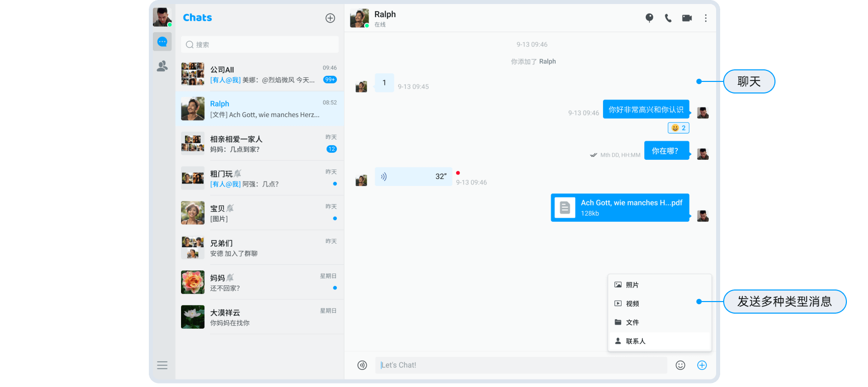
Task: Switch to voice input mode
Action: [x=362, y=365]
